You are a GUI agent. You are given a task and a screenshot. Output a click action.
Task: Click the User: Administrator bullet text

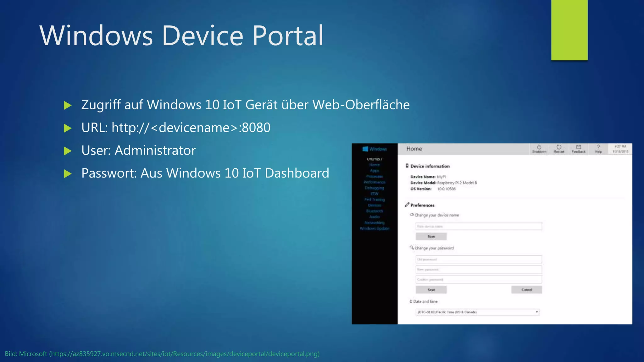138,150
